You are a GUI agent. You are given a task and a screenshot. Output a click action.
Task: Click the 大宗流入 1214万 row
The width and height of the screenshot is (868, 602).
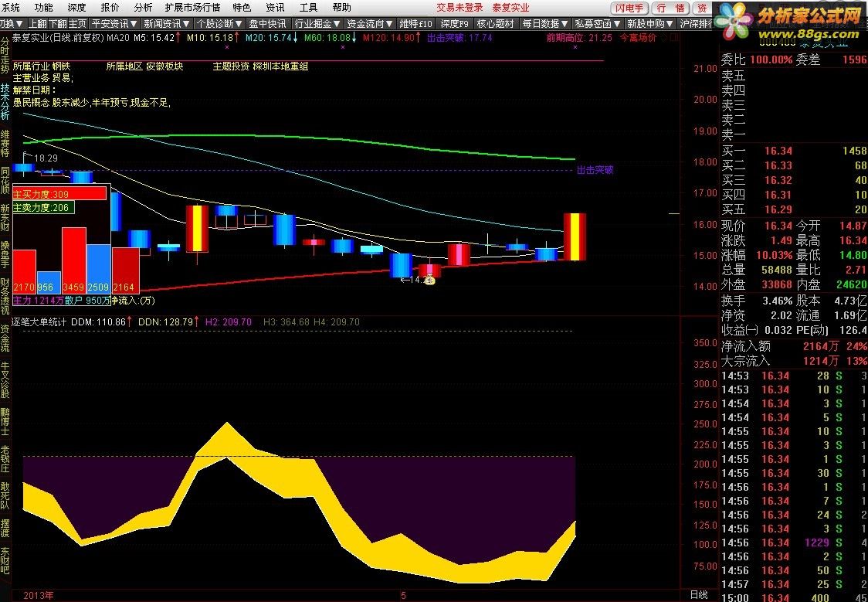point(794,361)
